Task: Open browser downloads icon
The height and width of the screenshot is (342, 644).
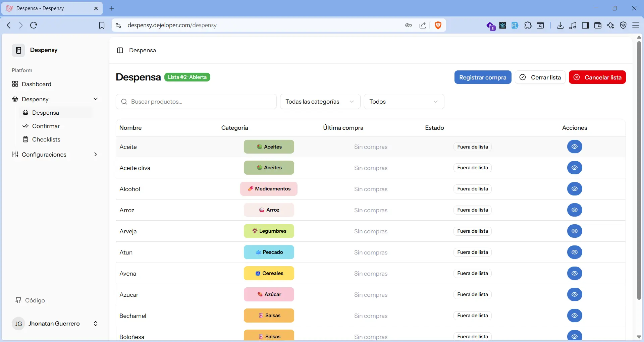Action: [x=560, y=25]
